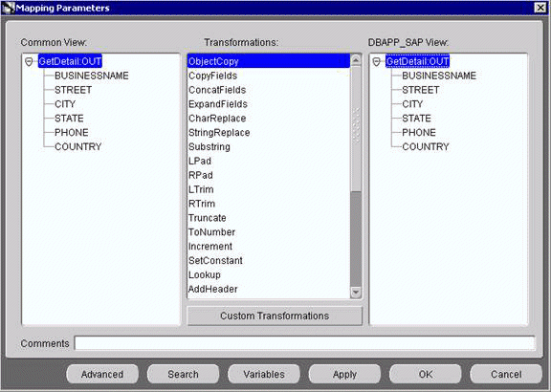Open the Variables dialog
This screenshot has height=392, width=551.
(264, 374)
